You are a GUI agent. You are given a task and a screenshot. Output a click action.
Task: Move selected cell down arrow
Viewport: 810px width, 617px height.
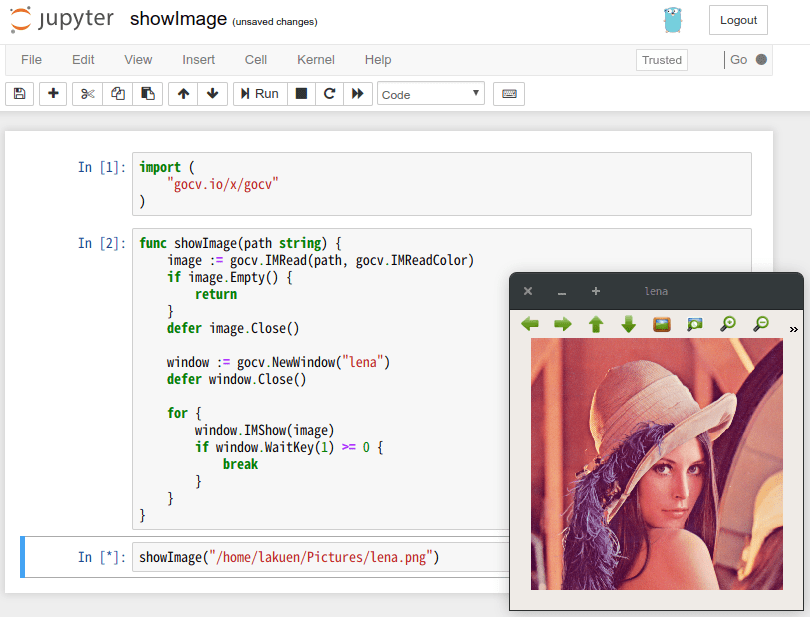[x=212, y=94]
